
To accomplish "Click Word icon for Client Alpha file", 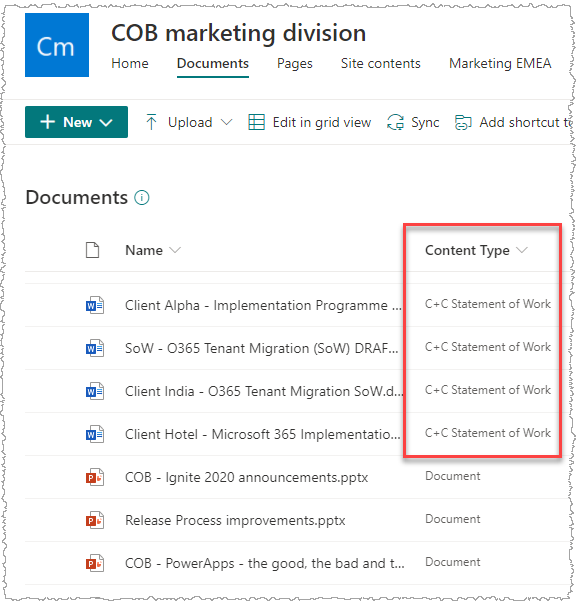I will point(95,305).
